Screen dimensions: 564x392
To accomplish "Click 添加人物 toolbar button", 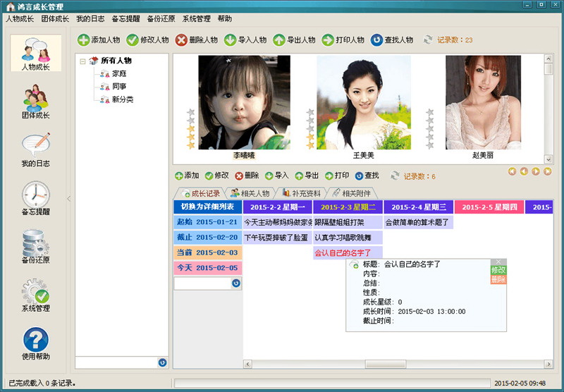I will click(99, 40).
